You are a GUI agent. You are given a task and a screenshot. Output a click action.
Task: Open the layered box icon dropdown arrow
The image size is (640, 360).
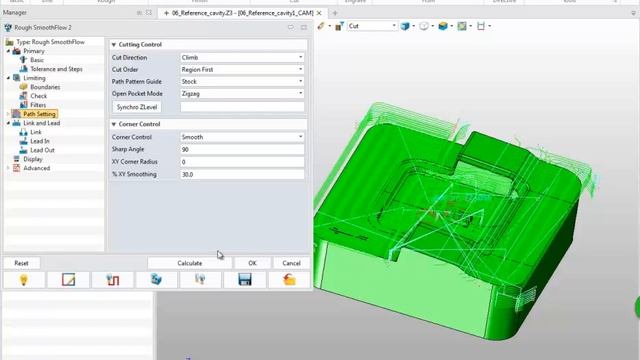click(451, 26)
